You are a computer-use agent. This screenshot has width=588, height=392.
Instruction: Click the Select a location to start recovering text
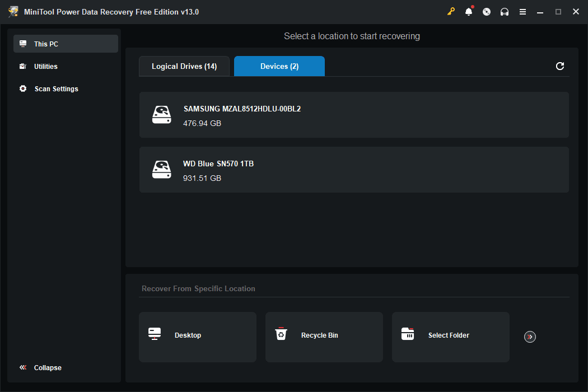[x=352, y=36]
